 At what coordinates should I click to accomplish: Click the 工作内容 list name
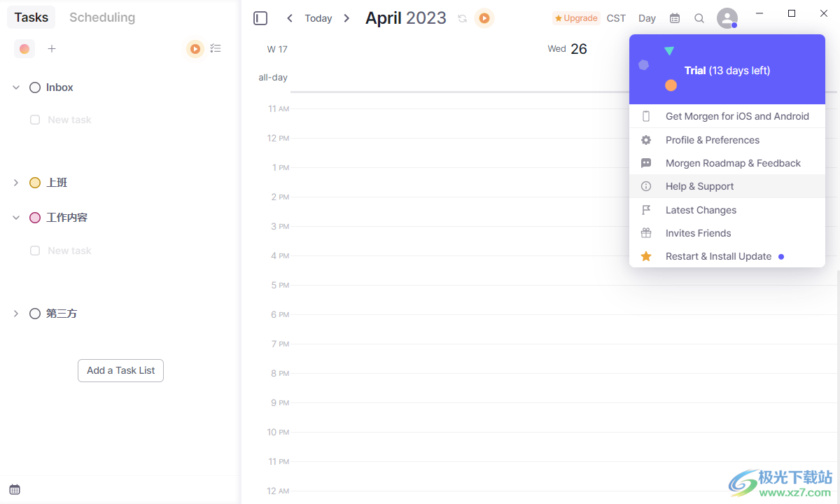[67, 218]
